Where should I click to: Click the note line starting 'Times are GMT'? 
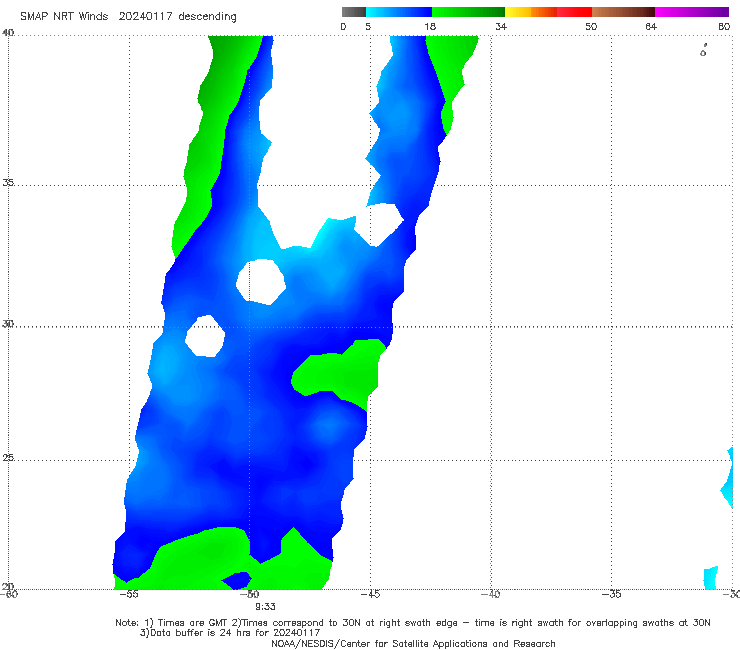413,623
